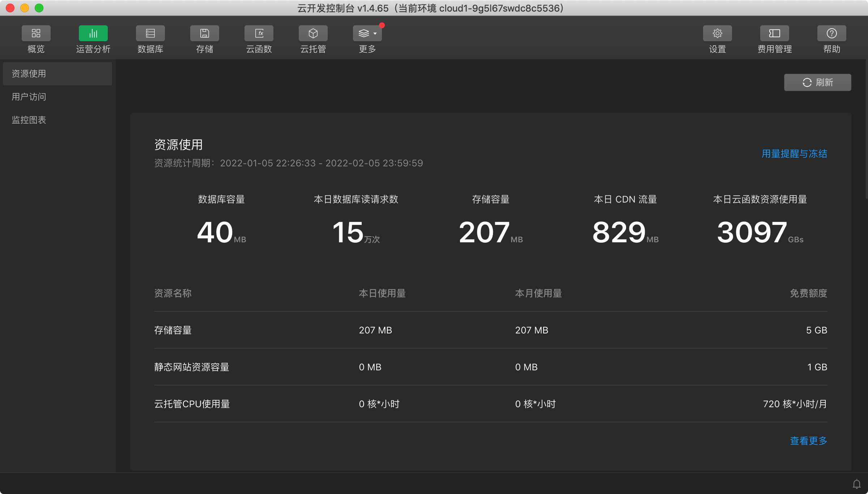The height and width of the screenshot is (494, 868).
Task: Click the 3097 GBs cloud function stat
Action: point(759,232)
